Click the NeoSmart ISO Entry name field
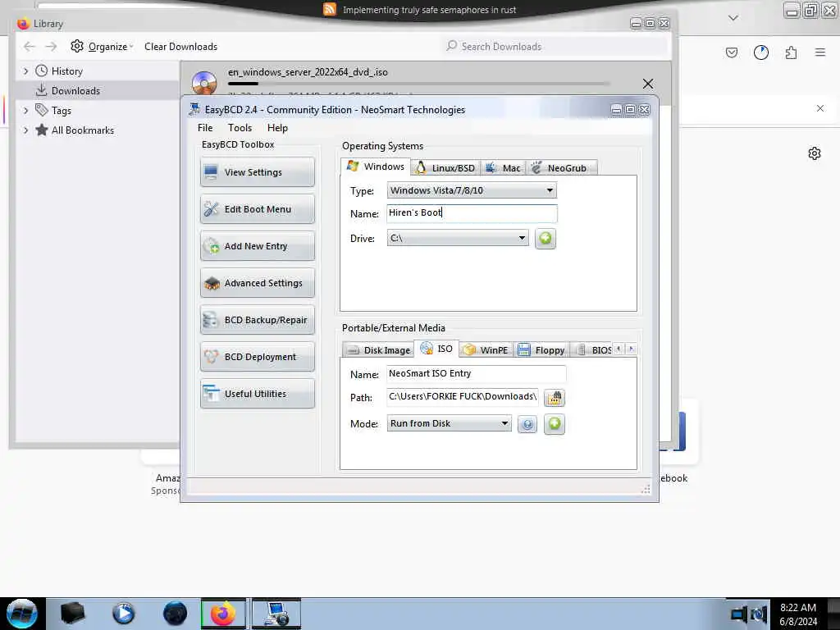This screenshot has height=630, width=840. (x=477, y=373)
